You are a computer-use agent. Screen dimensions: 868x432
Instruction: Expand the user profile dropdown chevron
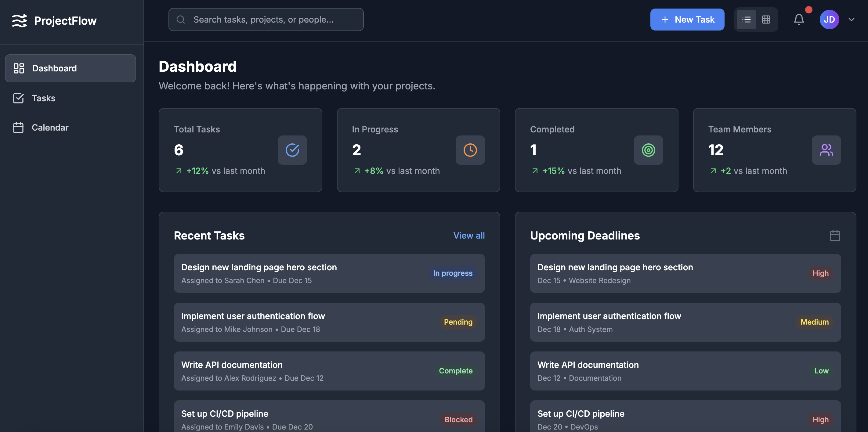[852, 20]
